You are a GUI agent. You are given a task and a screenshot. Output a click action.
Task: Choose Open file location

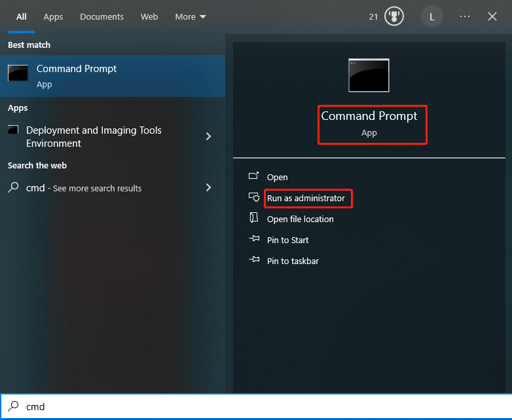(x=301, y=219)
